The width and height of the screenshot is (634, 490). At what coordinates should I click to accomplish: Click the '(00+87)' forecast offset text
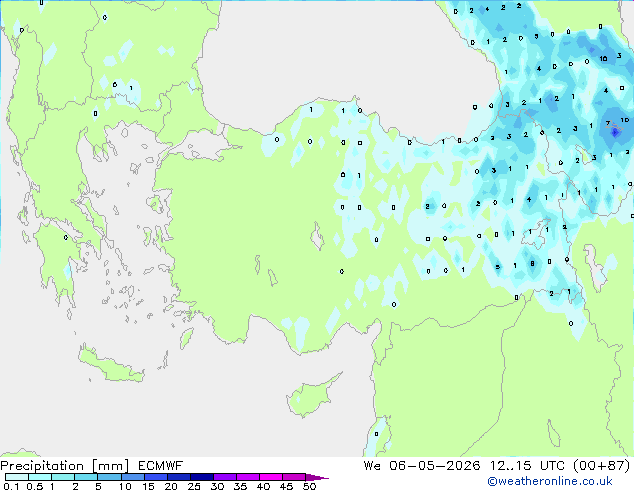pyautogui.click(x=602, y=466)
